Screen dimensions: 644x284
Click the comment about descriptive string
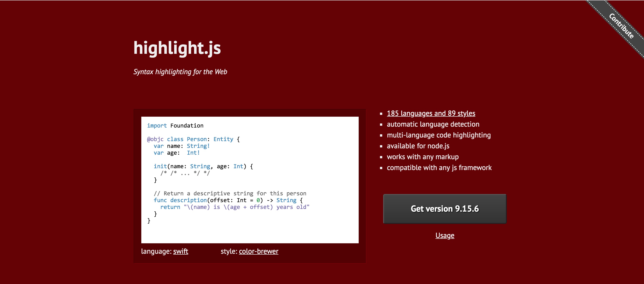click(x=230, y=193)
